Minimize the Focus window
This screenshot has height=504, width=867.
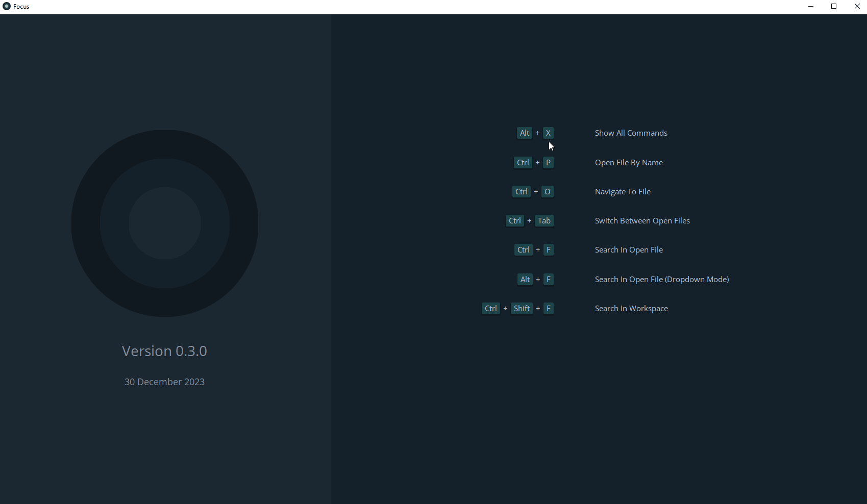[810, 7]
